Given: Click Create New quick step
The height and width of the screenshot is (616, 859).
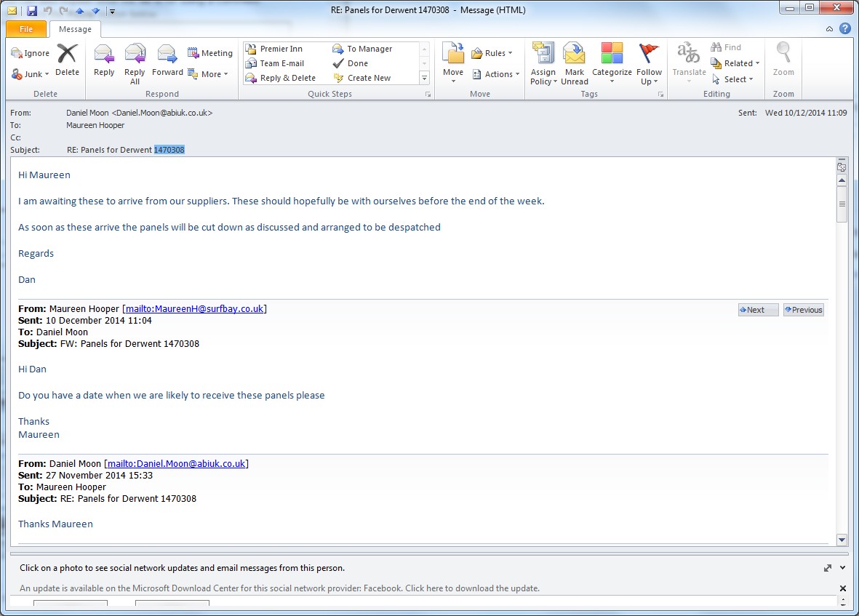Looking at the screenshot, I should 362,78.
